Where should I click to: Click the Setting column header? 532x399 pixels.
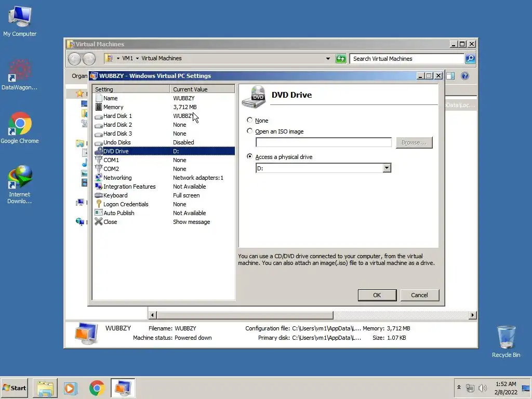click(131, 89)
